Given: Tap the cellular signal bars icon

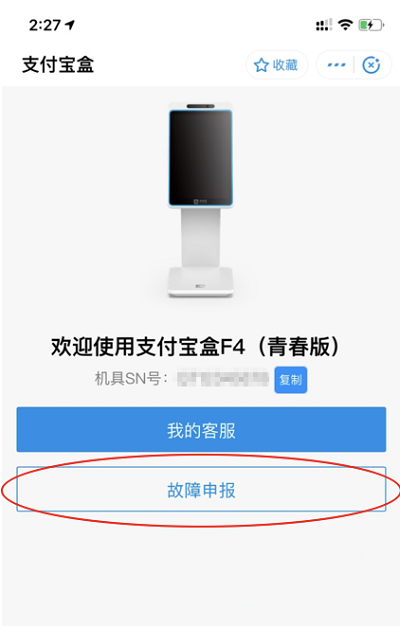Looking at the screenshot, I should (x=324, y=25).
